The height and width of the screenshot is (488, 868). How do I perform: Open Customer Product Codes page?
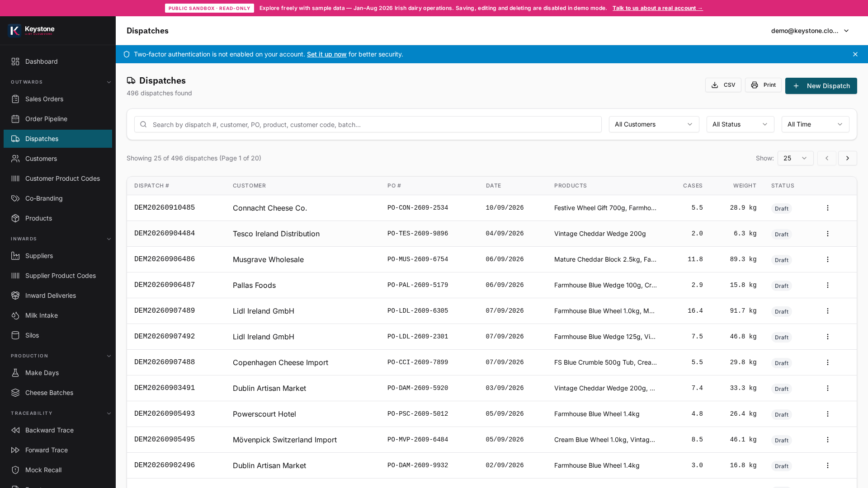tap(58, 178)
